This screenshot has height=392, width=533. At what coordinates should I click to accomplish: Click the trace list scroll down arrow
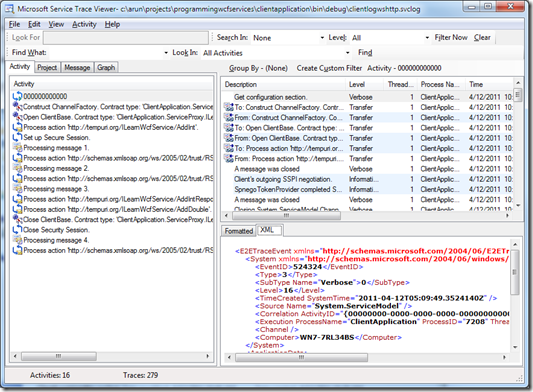tap(518, 205)
